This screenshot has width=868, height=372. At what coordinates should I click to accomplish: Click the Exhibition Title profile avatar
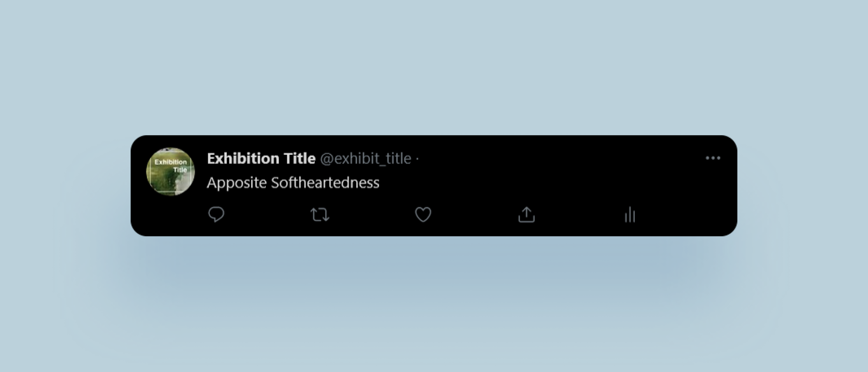170,172
